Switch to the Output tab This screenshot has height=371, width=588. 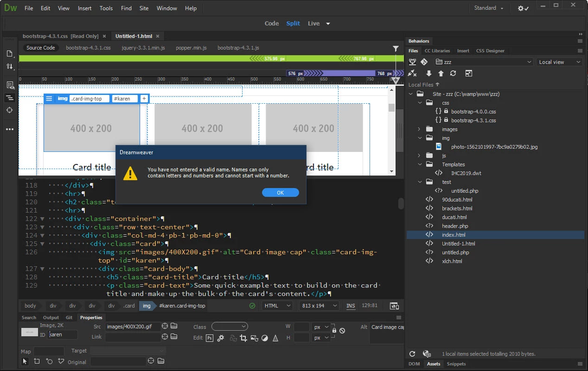click(51, 317)
